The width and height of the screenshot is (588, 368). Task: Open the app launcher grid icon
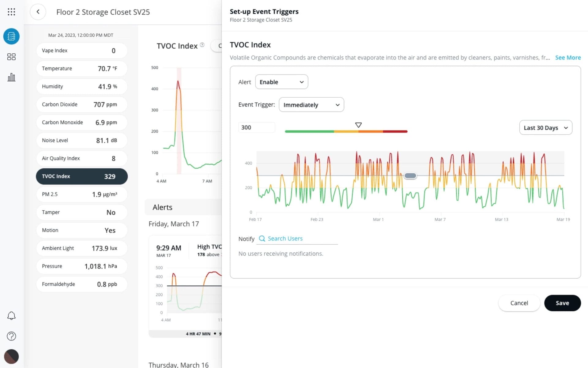click(x=11, y=12)
